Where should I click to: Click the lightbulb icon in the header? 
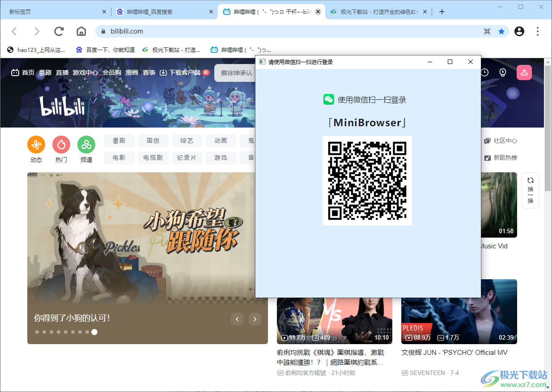click(x=502, y=72)
